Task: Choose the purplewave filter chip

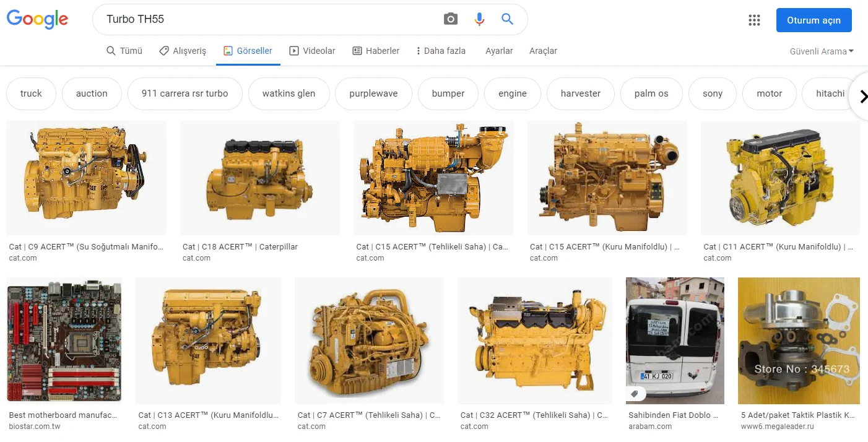Action: [x=373, y=93]
